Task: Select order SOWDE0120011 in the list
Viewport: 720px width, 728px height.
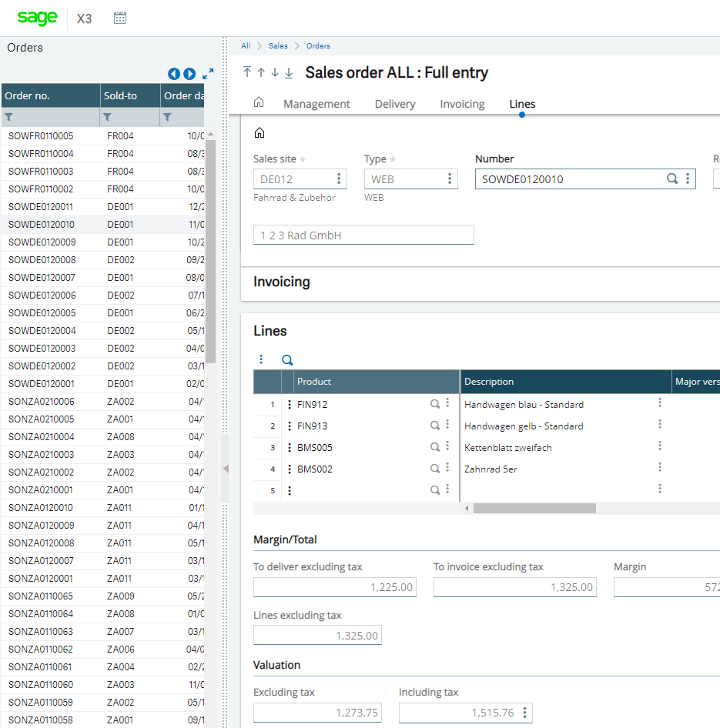Action: point(41,207)
